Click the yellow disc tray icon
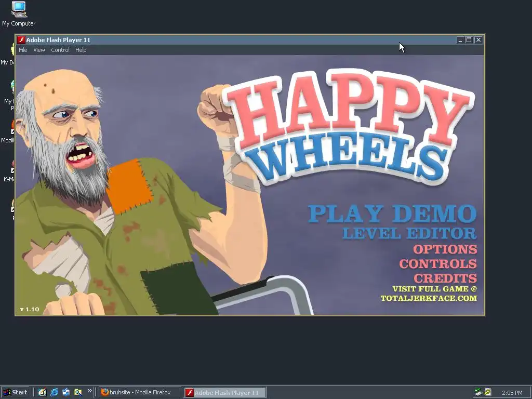 [x=488, y=392]
